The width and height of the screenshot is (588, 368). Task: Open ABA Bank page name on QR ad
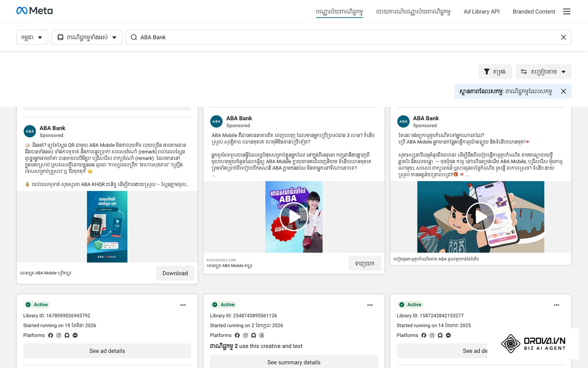click(x=52, y=128)
